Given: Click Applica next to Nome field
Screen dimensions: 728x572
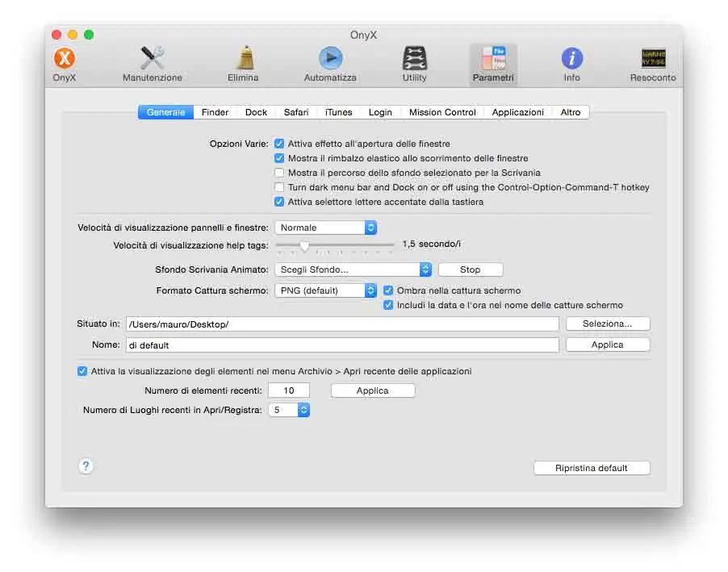Looking at the screenshot, I should click(607, 345).
